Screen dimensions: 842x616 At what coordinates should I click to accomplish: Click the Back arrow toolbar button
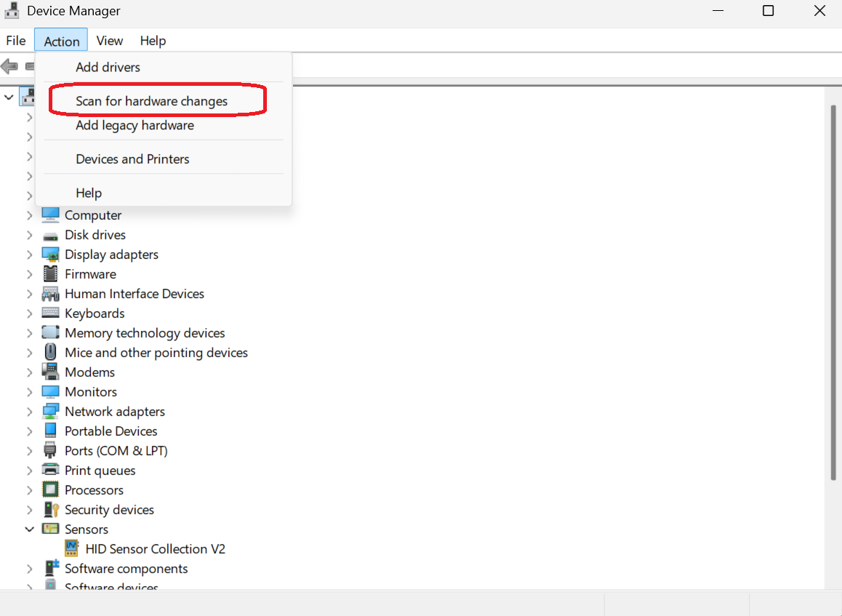coord(9,67)
